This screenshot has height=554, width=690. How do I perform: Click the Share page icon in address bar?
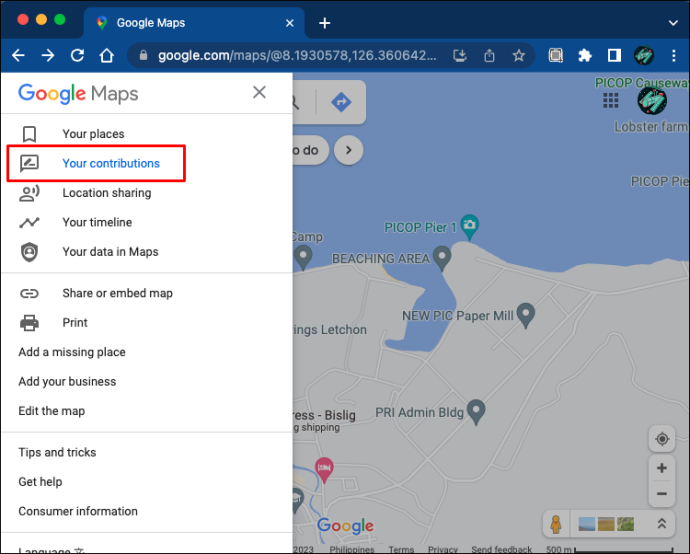(489, 55)
